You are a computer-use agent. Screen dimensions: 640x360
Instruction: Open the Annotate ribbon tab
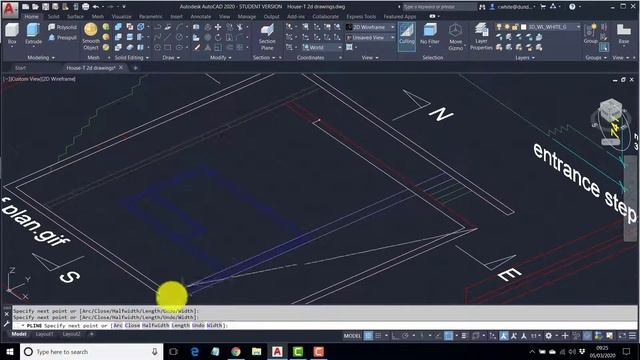tap(200, 17)
